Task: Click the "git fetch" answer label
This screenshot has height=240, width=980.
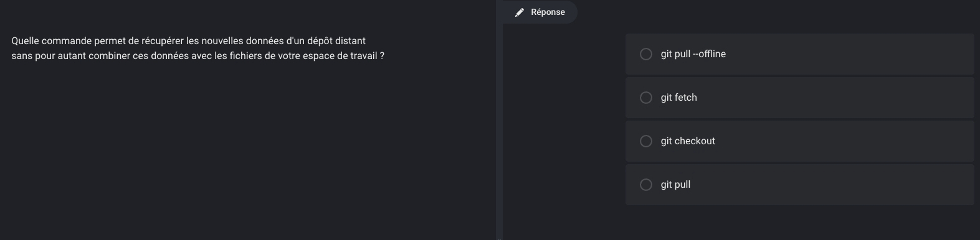Action: click(x=679, y=98)
